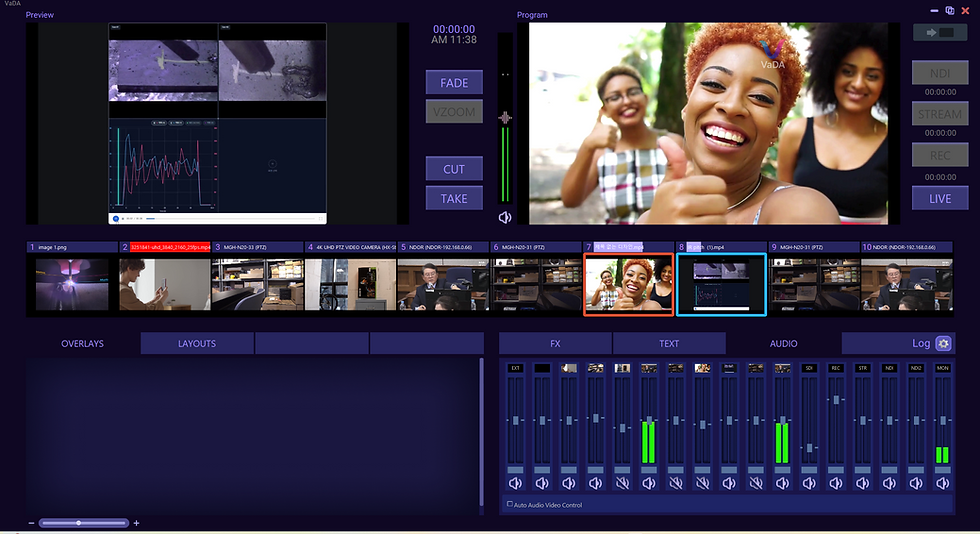The image size is (980, 534).
Task: Click the rectangular button under STR meter
Action: (862, 470)
